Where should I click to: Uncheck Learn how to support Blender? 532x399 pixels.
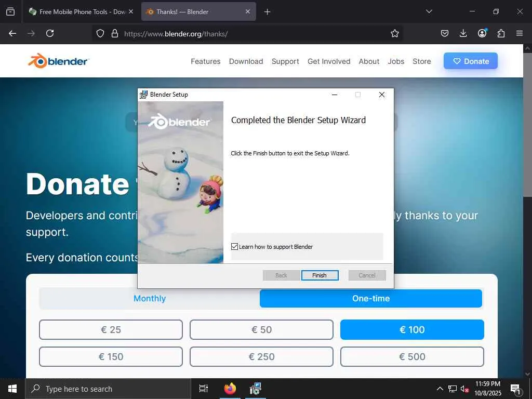click(x=234, y=247)
